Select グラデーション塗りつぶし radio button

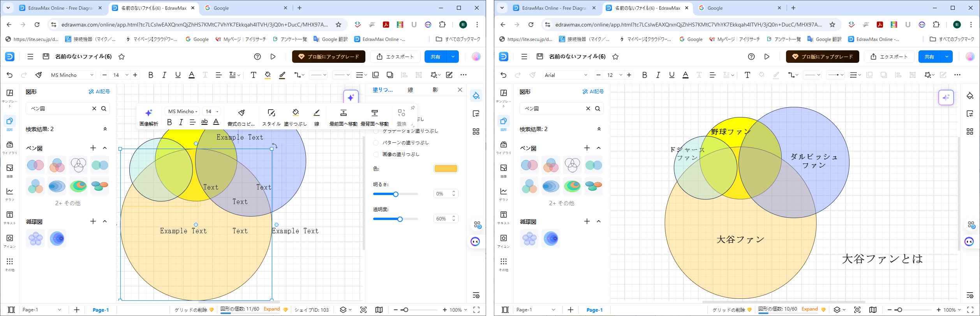pyautogui.click(x=376, y=131)
